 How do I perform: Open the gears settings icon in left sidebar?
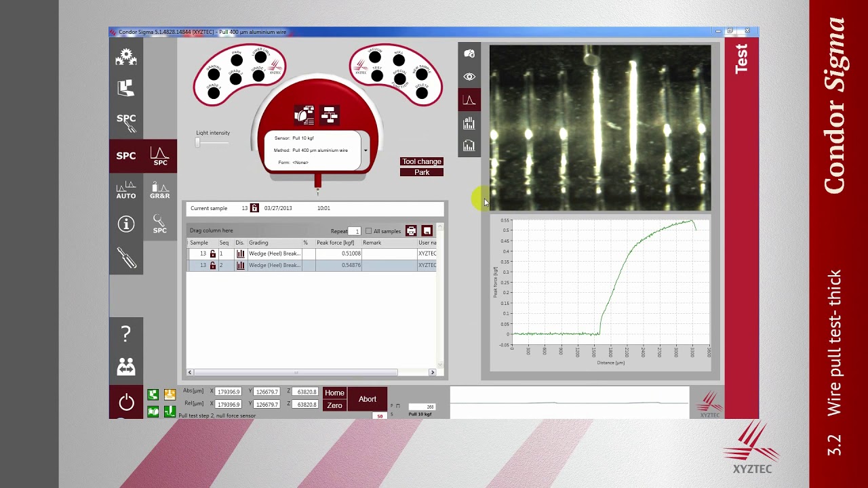point(126,57)
